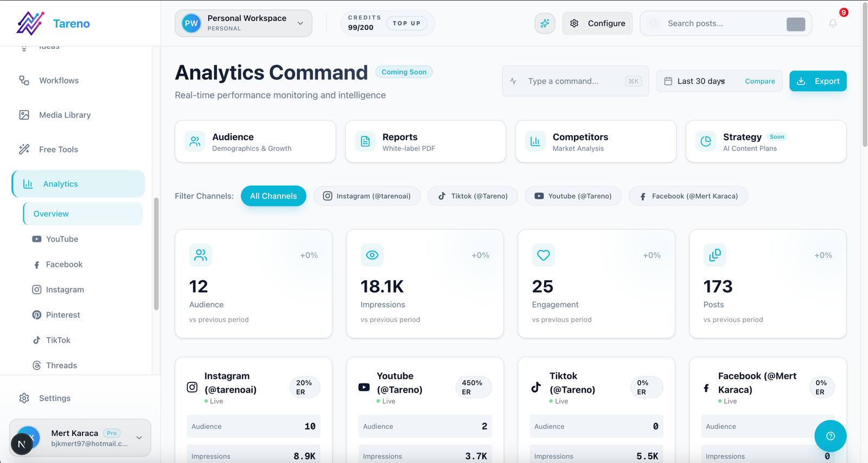Screen dimensions: 868x463
Task: Open Threads analytics in sidebar
Action: pos(61,365)
